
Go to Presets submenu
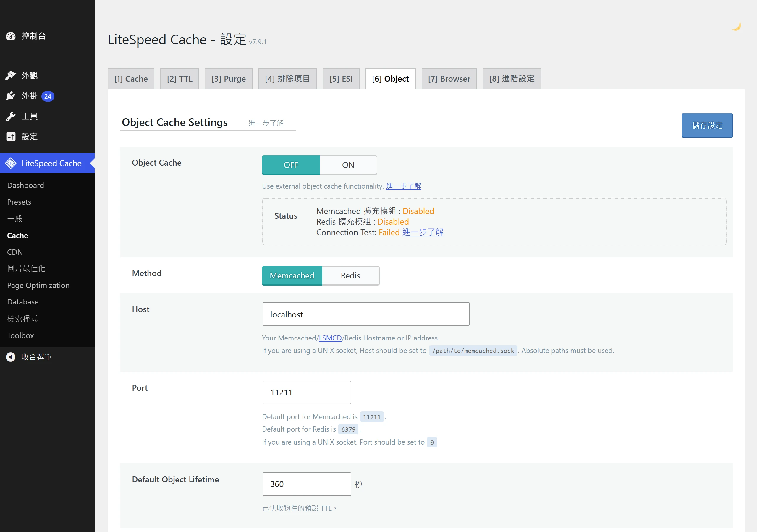[x=19, y=202]
